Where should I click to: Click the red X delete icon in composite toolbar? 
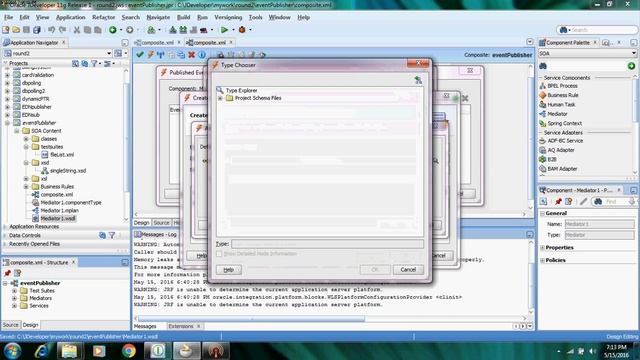pos(191,54)
